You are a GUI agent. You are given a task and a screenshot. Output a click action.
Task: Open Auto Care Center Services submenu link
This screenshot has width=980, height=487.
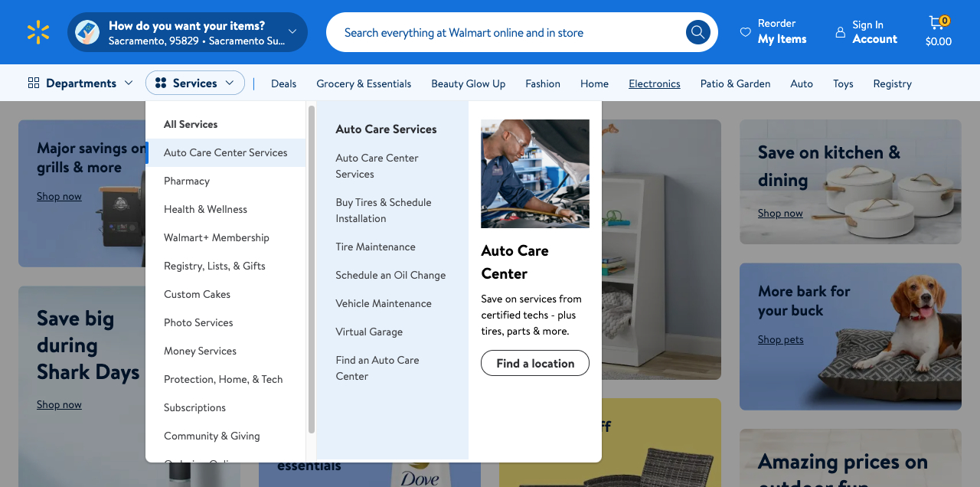[x=377, y=166]
